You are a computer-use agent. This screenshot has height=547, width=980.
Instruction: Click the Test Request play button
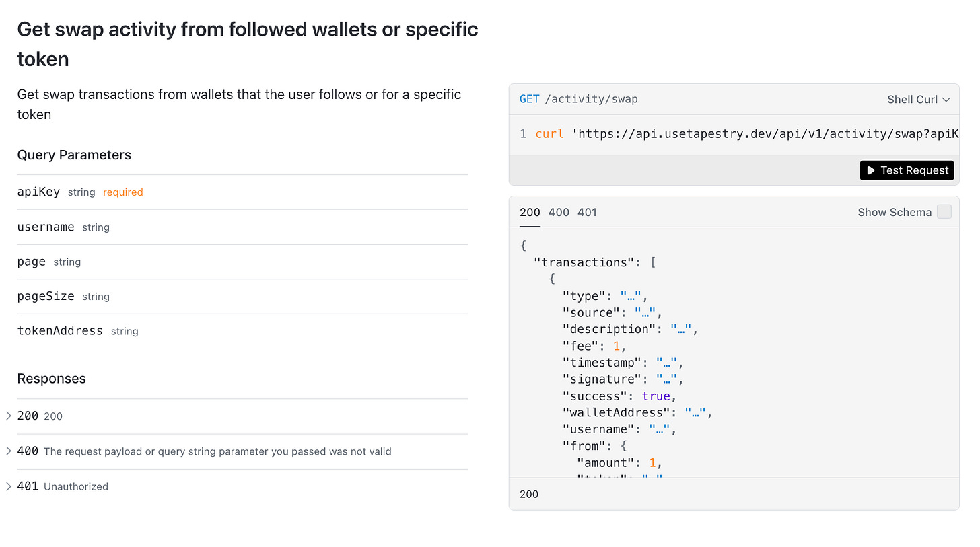tap(907, 170)
